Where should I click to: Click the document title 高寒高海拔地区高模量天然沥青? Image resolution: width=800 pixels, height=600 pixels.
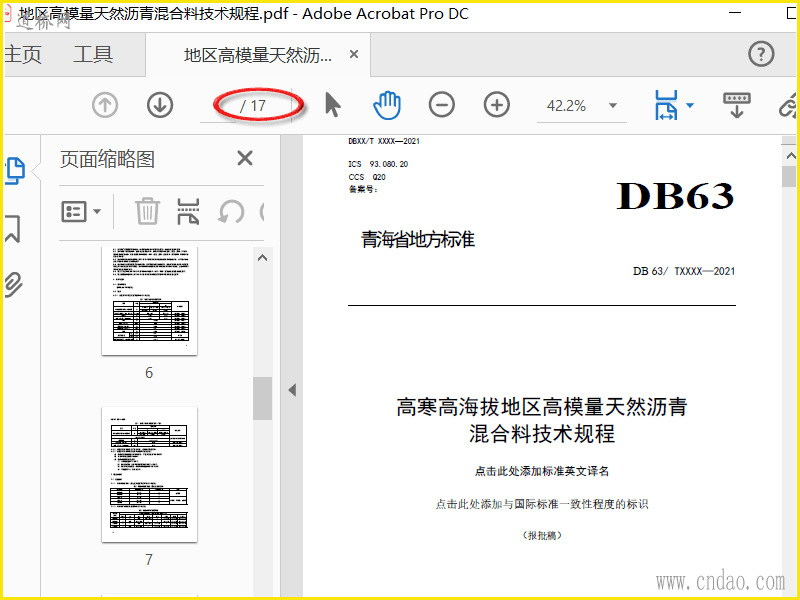(542, 407)
